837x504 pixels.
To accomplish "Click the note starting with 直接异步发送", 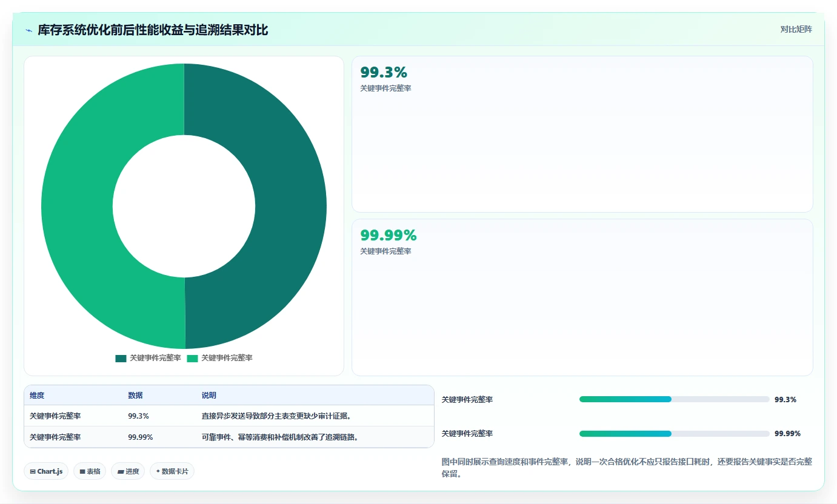I will point(276,416).
